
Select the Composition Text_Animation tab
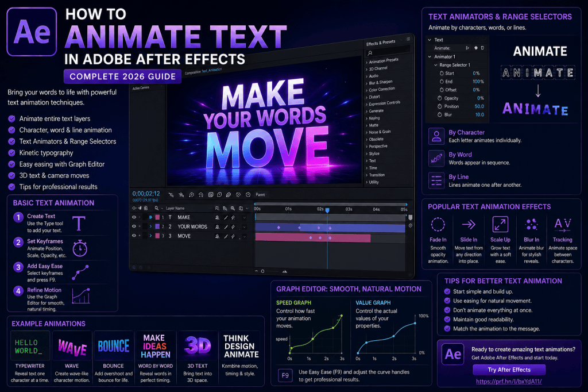click(x=203, y=71)
